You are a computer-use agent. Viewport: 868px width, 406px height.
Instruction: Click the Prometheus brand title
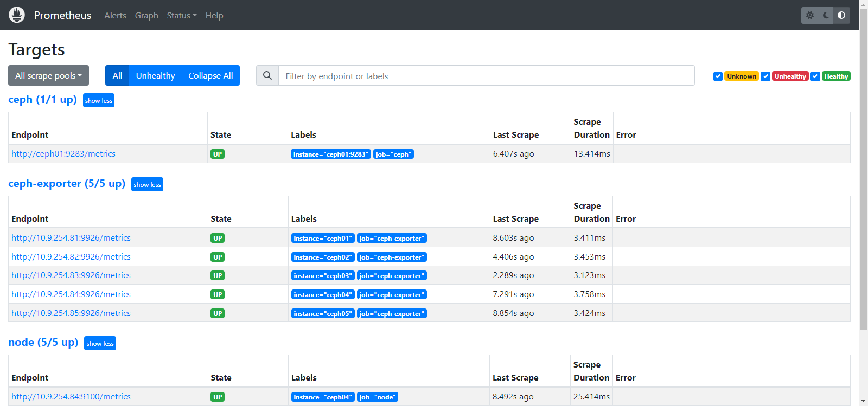[62, 15]
